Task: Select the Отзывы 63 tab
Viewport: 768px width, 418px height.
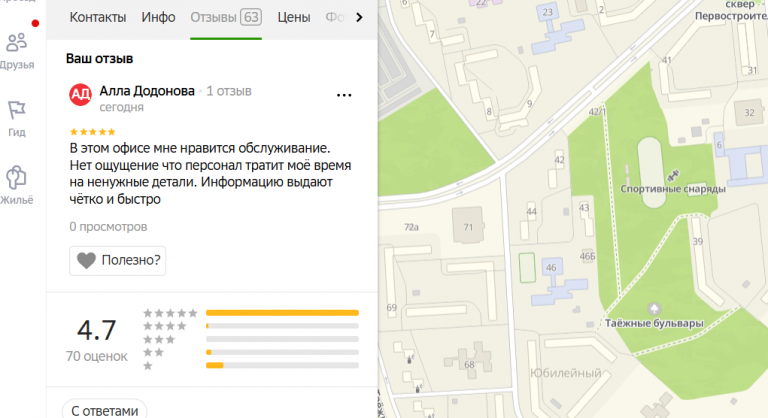Action: click(x=226, y=18)
